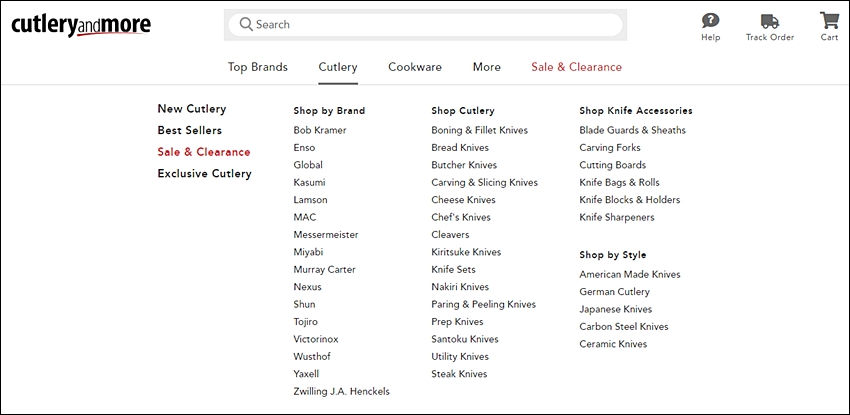Image resolution: width=850 pixels, height=415 pixels.
Task: Select New Cutlery link
Action: (x=192, y=109)
